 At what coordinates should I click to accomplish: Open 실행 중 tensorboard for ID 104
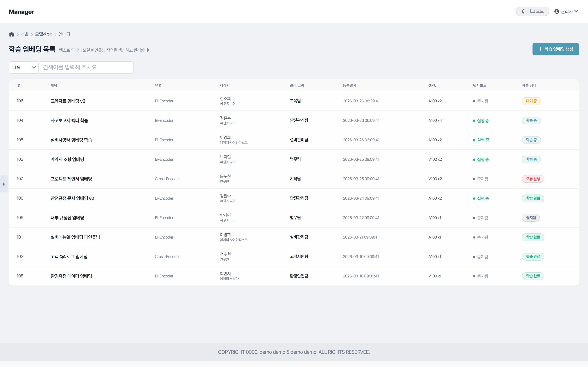coord(483,121)
